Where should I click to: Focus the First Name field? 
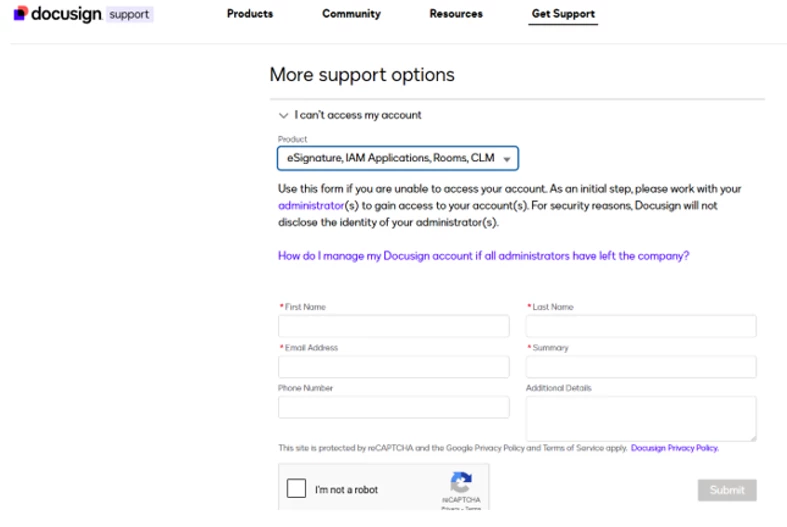tap(394, 326)
